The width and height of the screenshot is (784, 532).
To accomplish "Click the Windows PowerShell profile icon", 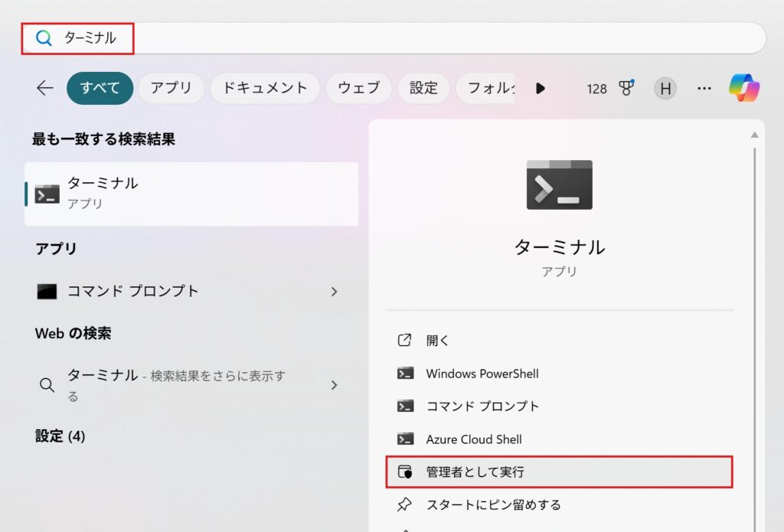I will tap(405, 374).
